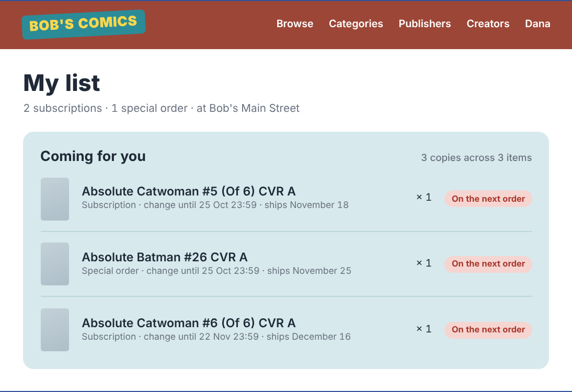This screenshot has height=392, width=572.
Task: Click 'On the next order' badge for Catwoman #6
Action: (488, 330)
